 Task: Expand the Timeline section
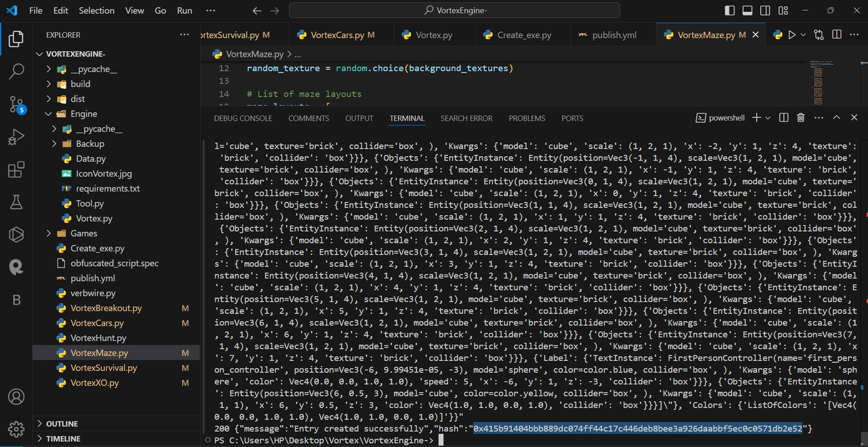pos(116,439)
